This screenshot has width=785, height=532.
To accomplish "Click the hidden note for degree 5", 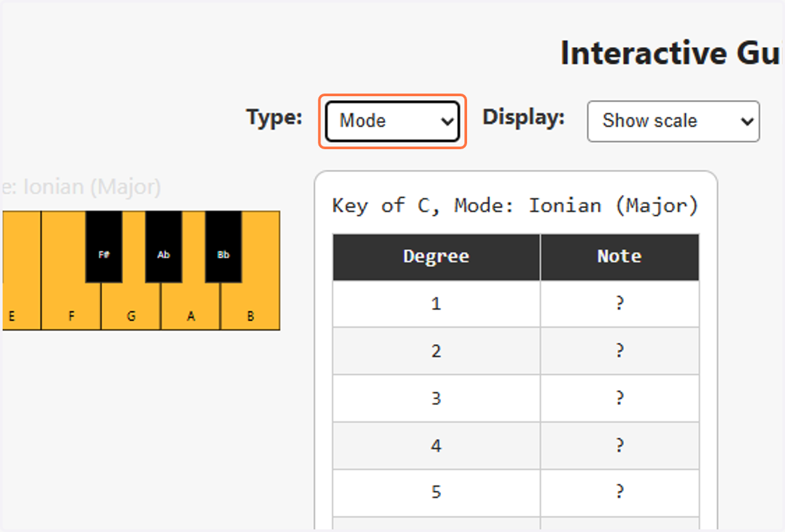I will 619,492.
